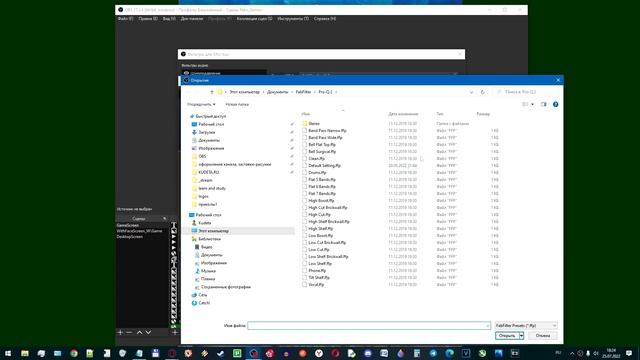
Task: Navigate to Документы in the breadcrumb path
Action: 278,92
